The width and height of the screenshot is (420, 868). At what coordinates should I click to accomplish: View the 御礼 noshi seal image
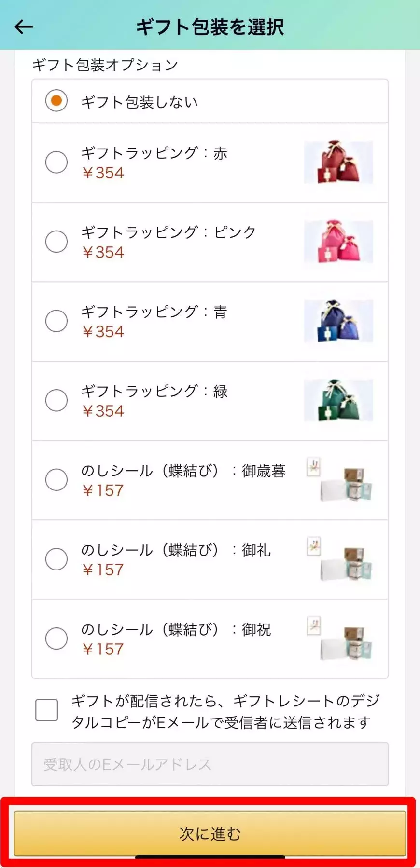pos(339,559)
